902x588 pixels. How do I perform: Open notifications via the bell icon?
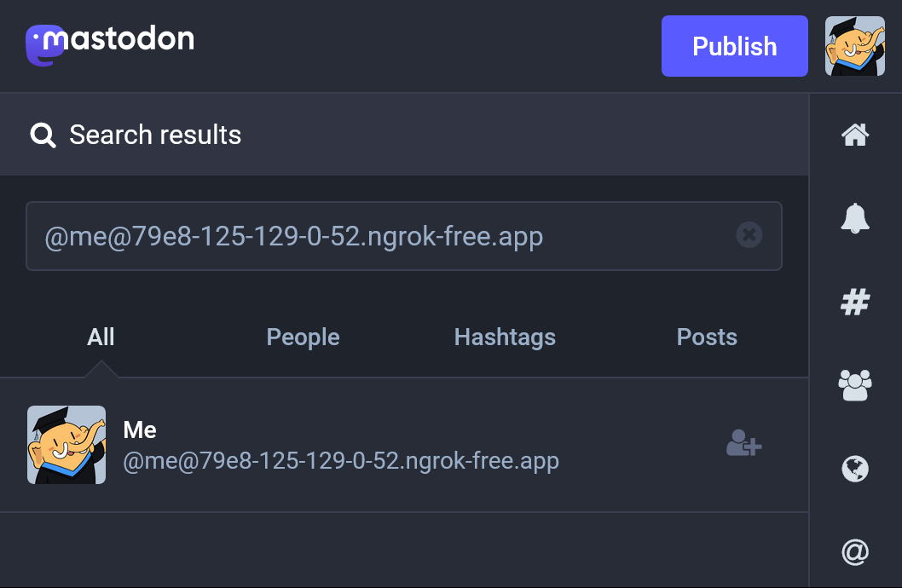pyautogui.click(x=855, y=217)
